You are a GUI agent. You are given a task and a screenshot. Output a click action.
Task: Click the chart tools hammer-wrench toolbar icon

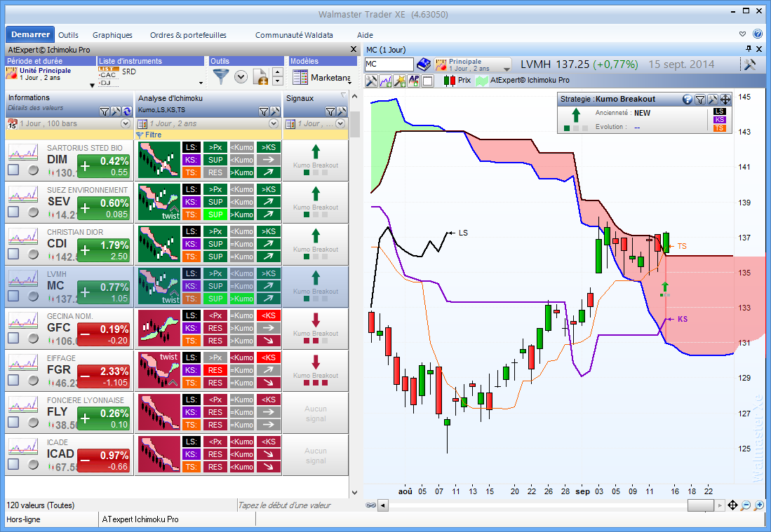pos(371,81)
